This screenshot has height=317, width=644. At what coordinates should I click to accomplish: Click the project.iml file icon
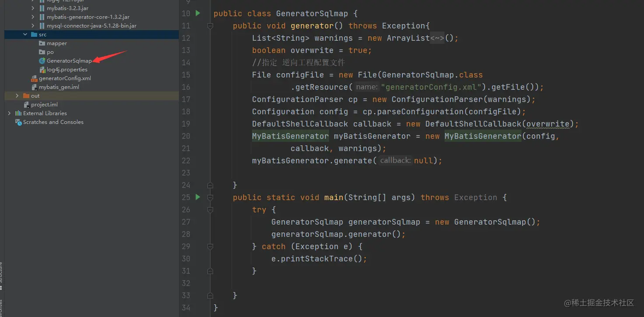click(x=26, y=105)
